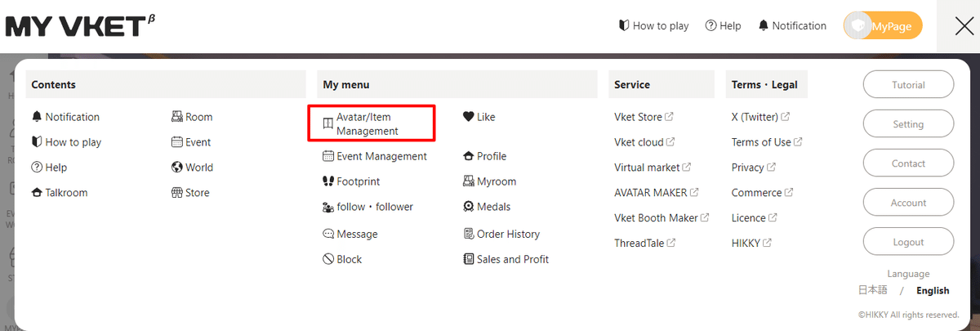The image size is (980, 331).
Task: Open the Setting button
Action: [x=908, y=124]
